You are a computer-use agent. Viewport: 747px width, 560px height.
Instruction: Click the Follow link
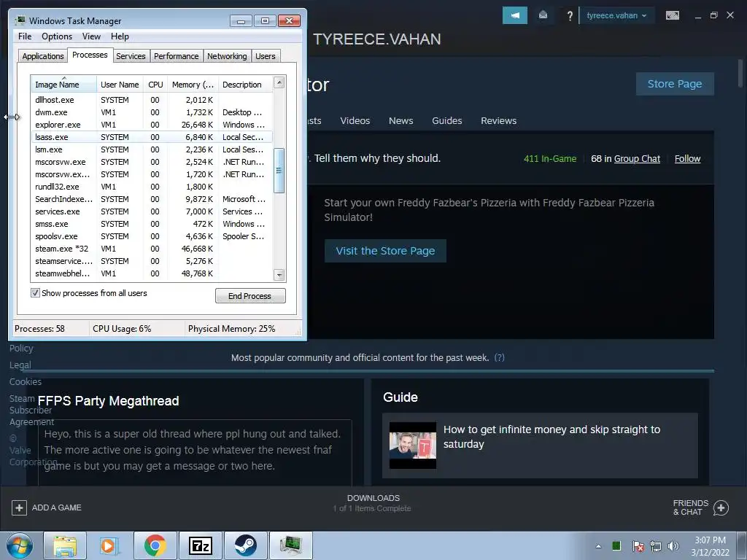point(687,158)
